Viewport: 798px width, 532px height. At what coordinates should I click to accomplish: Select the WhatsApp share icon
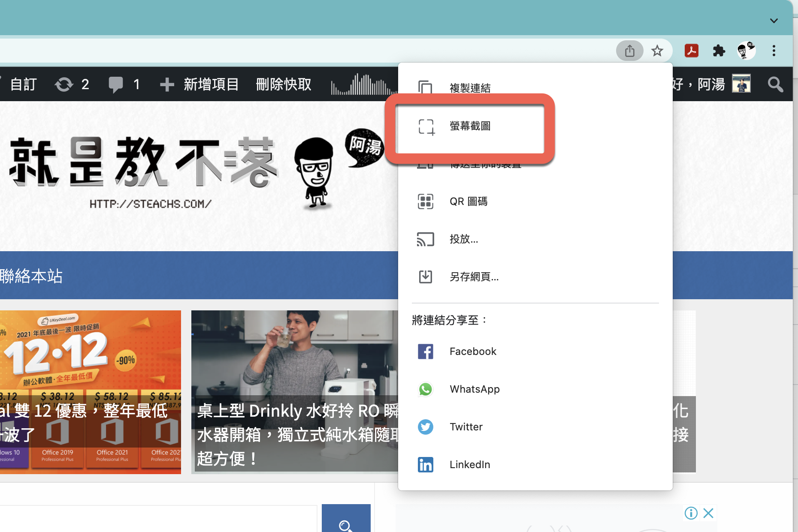(x=426, y=389)
